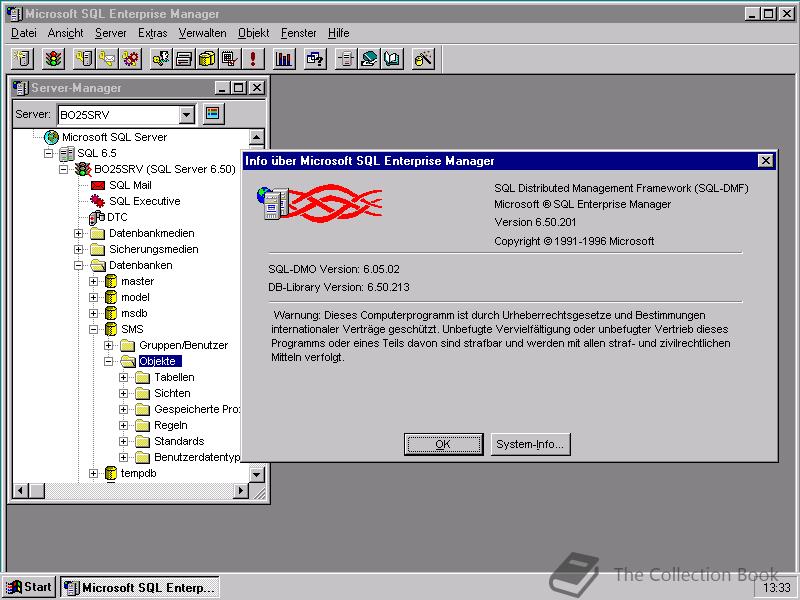Open Manage Logins key-and-person toolbar icon
This screenshot has width=800, height=600.
pyautogui.click(x=161, y=59)
